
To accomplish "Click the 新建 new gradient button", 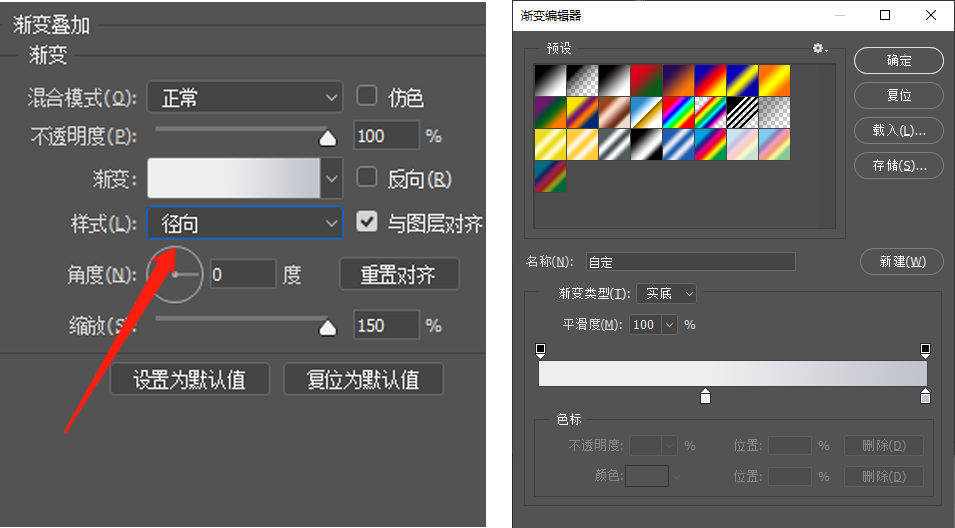I will click(901, 262).
